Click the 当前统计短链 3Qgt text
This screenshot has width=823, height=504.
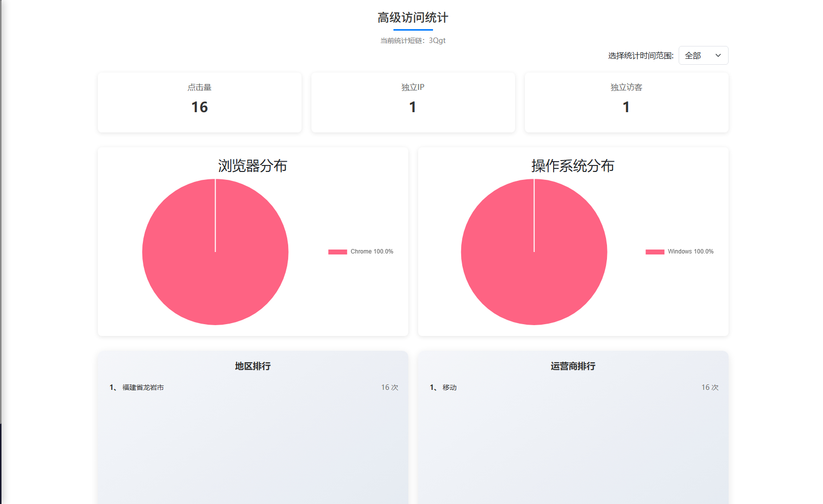click(413, 41)
